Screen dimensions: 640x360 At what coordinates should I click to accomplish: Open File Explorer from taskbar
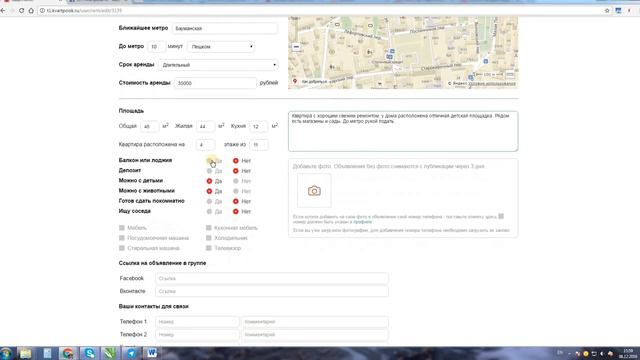[25, 353]
